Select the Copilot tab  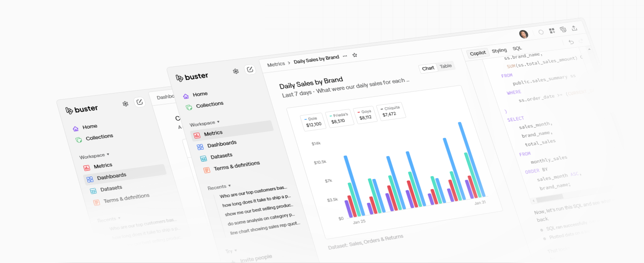pyautogui.click(x=478, y=53)
